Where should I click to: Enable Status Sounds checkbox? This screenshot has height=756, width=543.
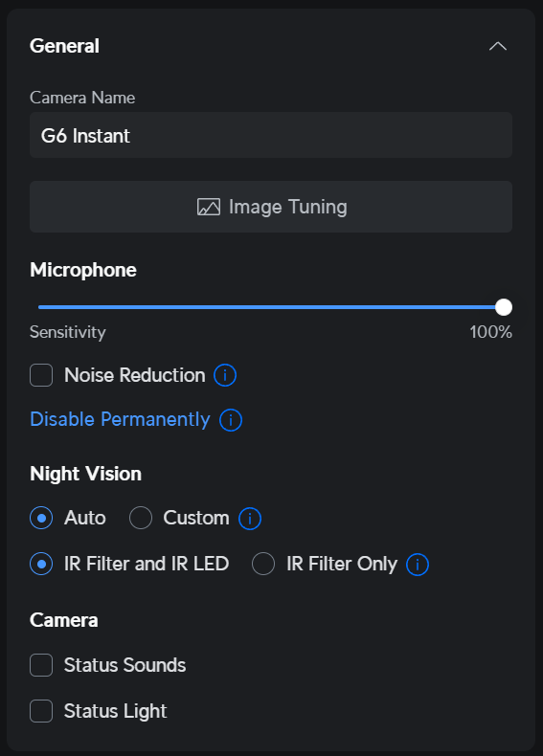coord(41,665)
